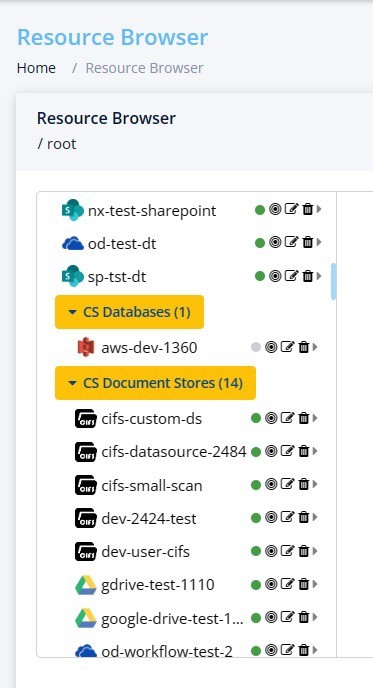Edit the gdrive-test-1110 store

(287, 584)
